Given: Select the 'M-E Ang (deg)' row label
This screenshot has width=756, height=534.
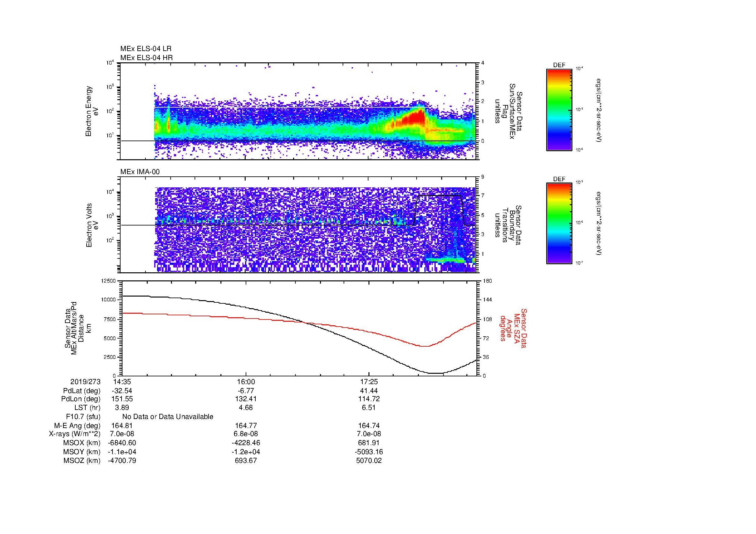Looking at the screenshot, I should pos(77,425).
